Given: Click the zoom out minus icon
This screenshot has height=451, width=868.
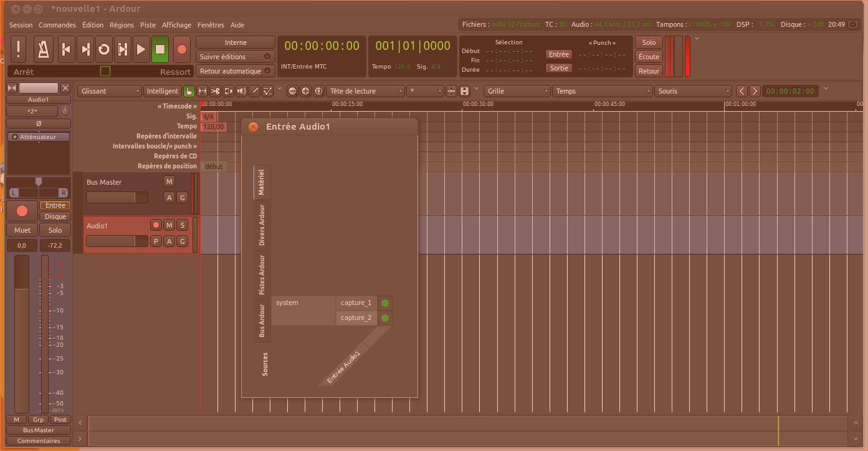Looking at the screenshot, I should point(292,91).
